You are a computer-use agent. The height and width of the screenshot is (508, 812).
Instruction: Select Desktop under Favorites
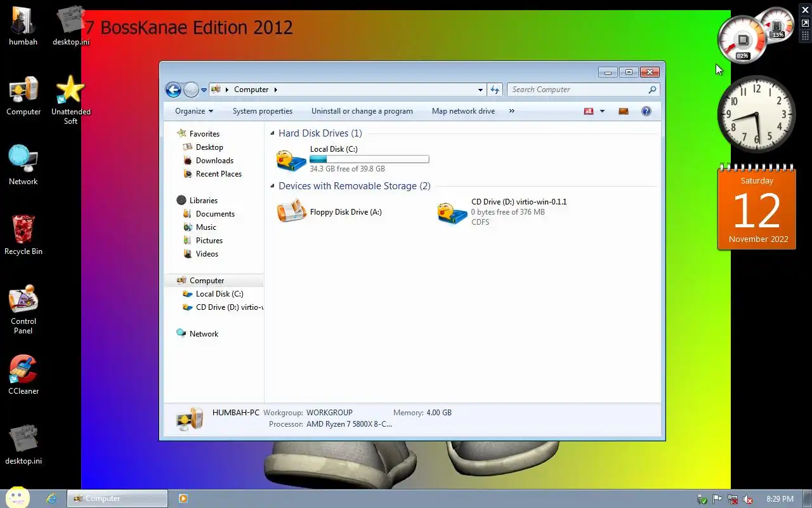coord(209,147)
